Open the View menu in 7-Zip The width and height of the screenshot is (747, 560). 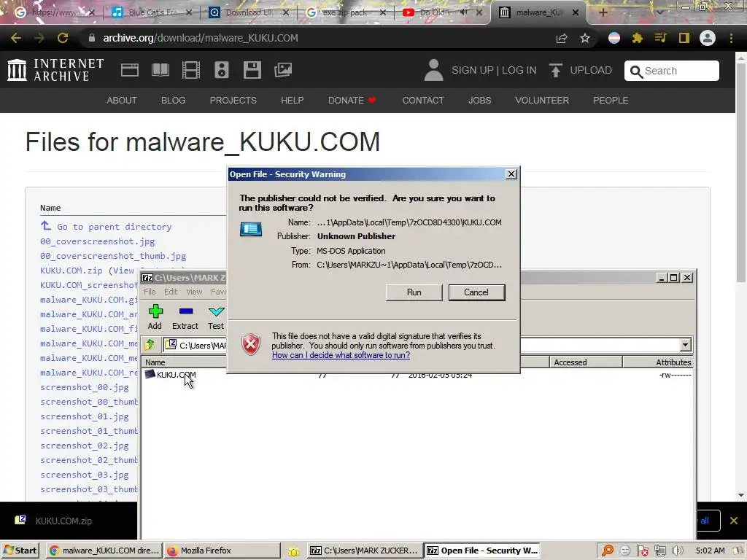click(194, 292)
